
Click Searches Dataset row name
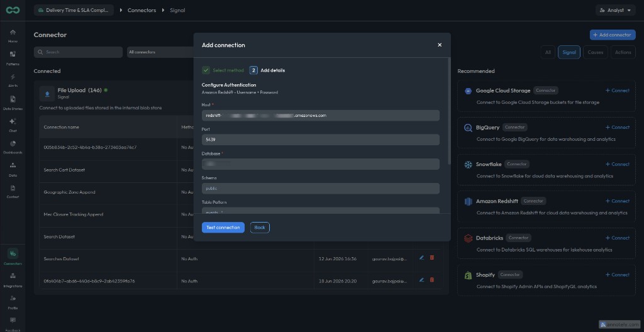(61, 259)
